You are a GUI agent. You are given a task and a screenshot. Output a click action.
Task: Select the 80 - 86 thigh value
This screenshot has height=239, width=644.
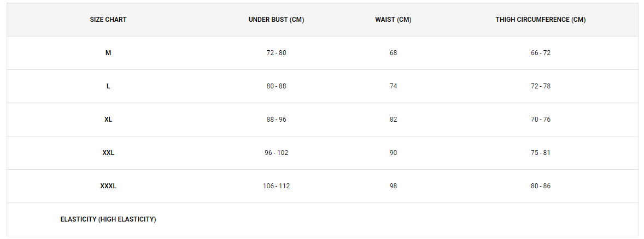coord(541,186)
